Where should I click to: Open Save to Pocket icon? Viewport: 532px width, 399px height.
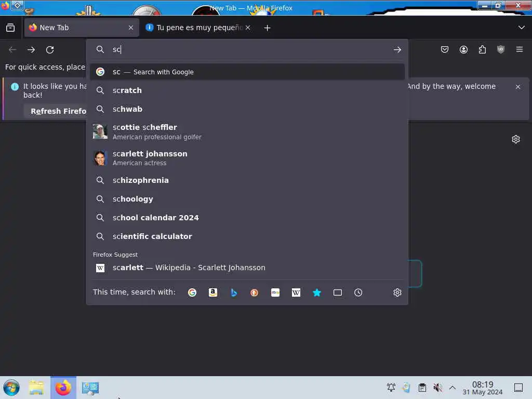point(445,50)
